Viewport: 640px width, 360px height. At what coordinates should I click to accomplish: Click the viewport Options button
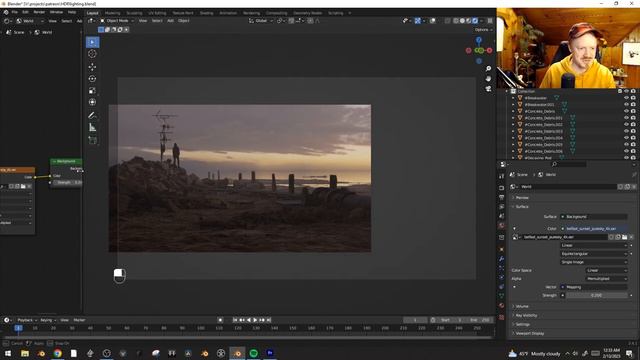[483, 30]
